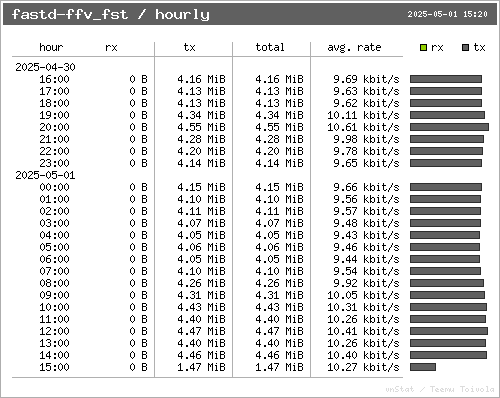Viewport: 500px width, 398px height.
Task: Click the 1.47 MiB tx value
Action: pos(201,367)
